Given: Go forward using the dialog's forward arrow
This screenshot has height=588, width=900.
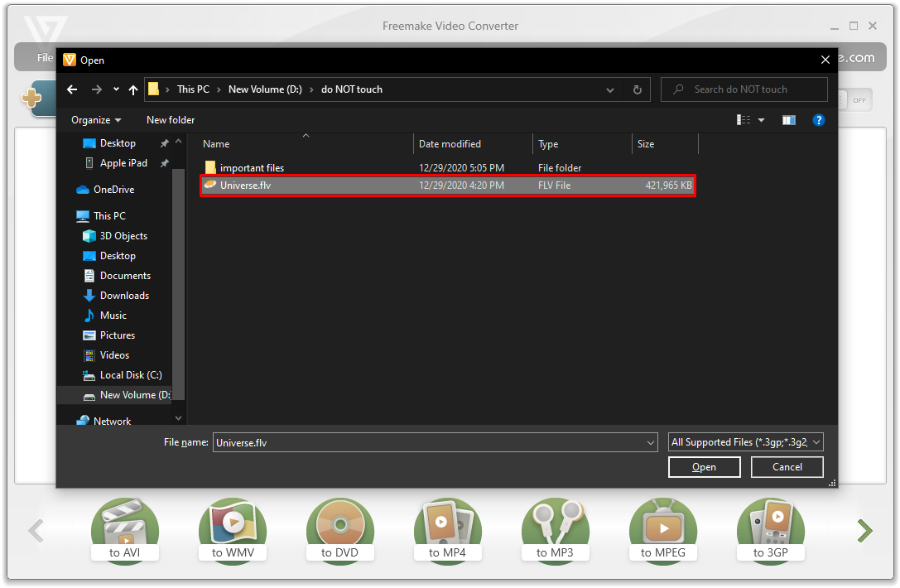Looking at the screenshot, I should tap(96, 89).
